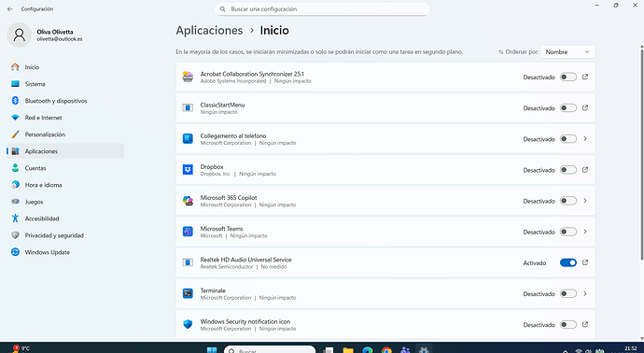Viewport: 644px width, 353px height.
Task: Open Cuentas settings
Action: [65, 168]
